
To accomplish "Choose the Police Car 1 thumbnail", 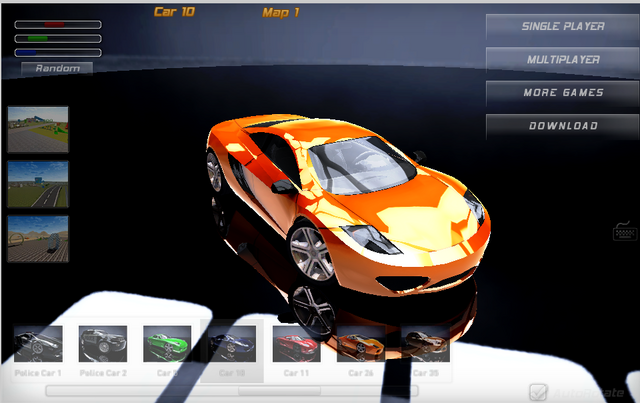I will coord(38,344).
